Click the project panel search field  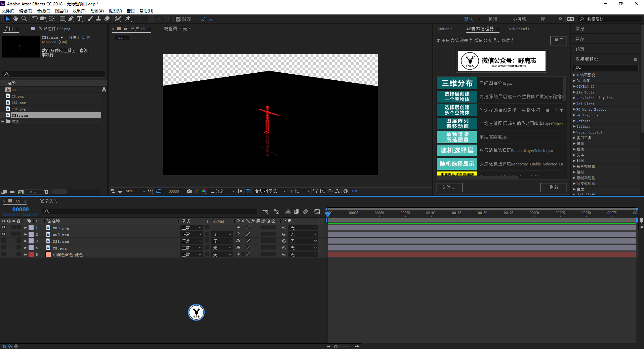click(x=54, y=74)
